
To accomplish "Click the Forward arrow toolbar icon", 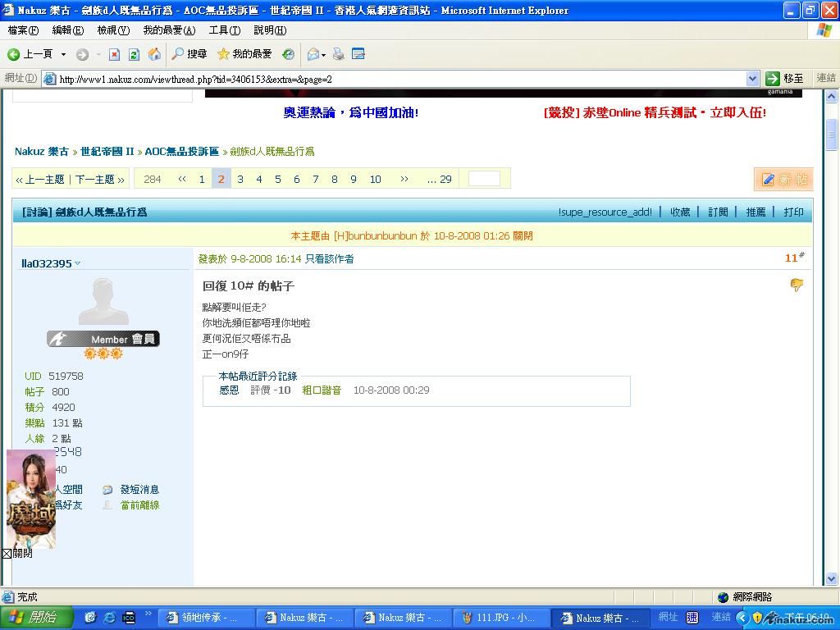I will point(82,54).
